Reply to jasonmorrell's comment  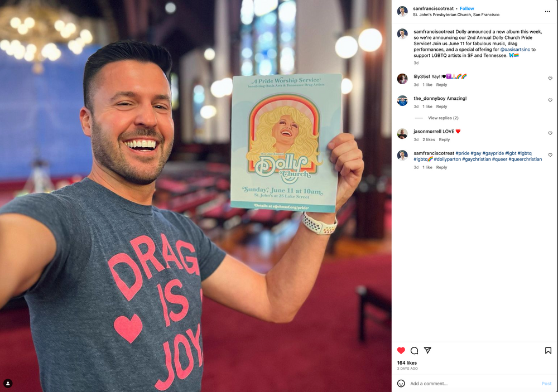coord(444,140)
